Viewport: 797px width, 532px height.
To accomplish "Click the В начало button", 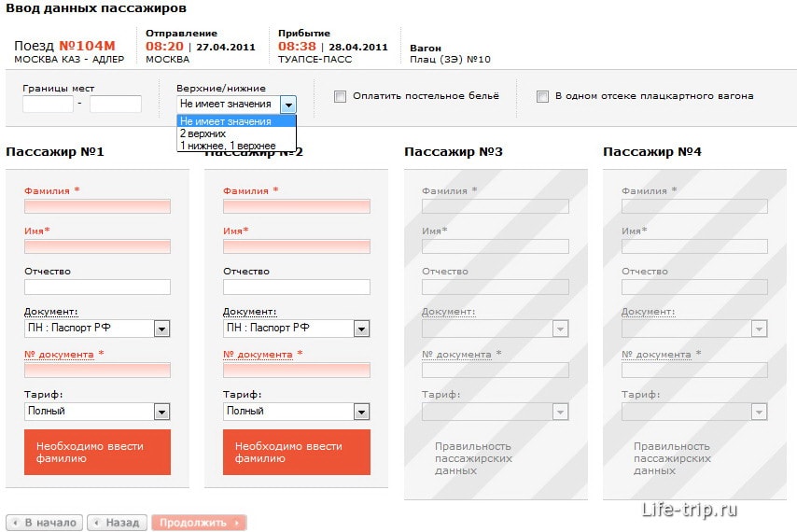I will pos(44,523).
